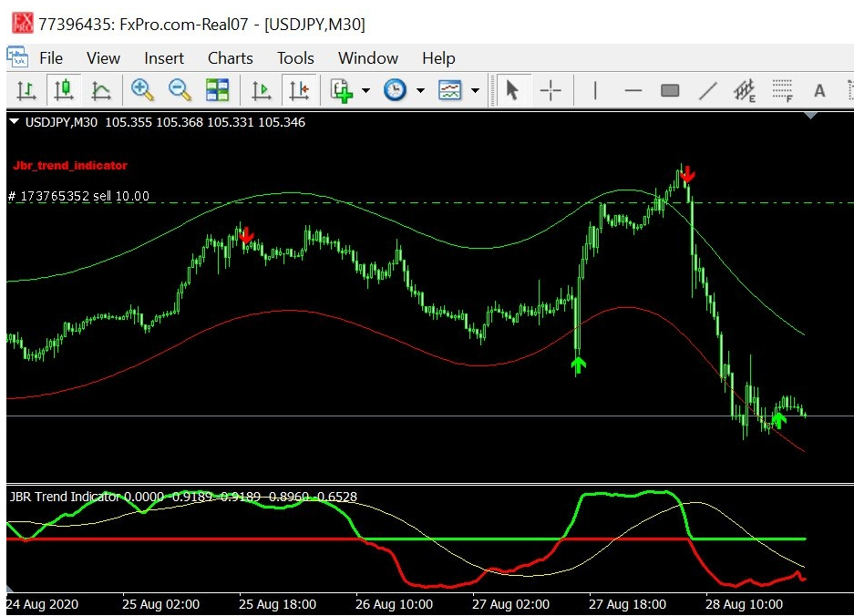Click the zoom in magnifier icon
The height and width of the screenshot is (616, 854).
tap(141, 90)
